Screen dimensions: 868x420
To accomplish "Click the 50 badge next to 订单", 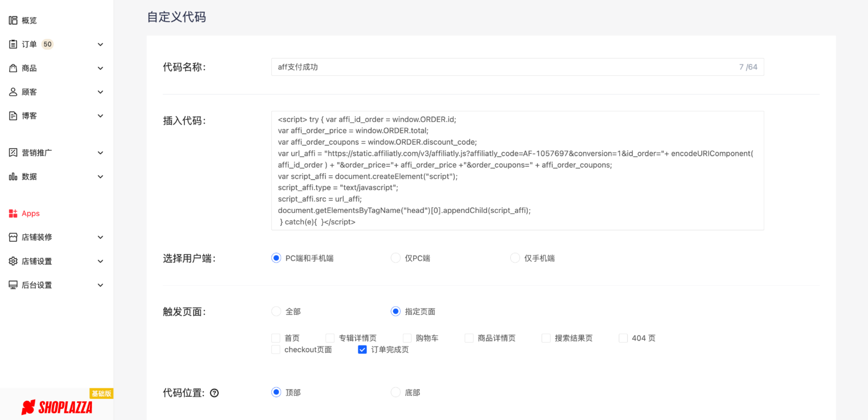I will tap(47, 44).
